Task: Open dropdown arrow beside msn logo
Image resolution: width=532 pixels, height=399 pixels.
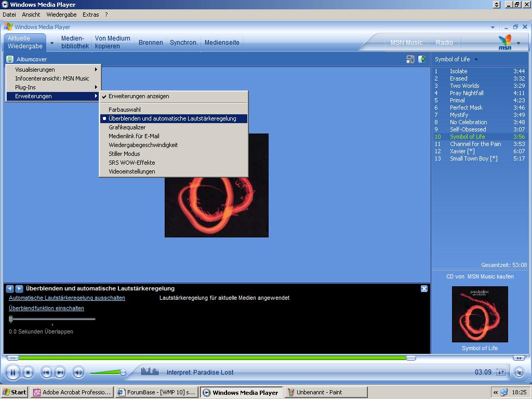Action: (x=518, y=43)
